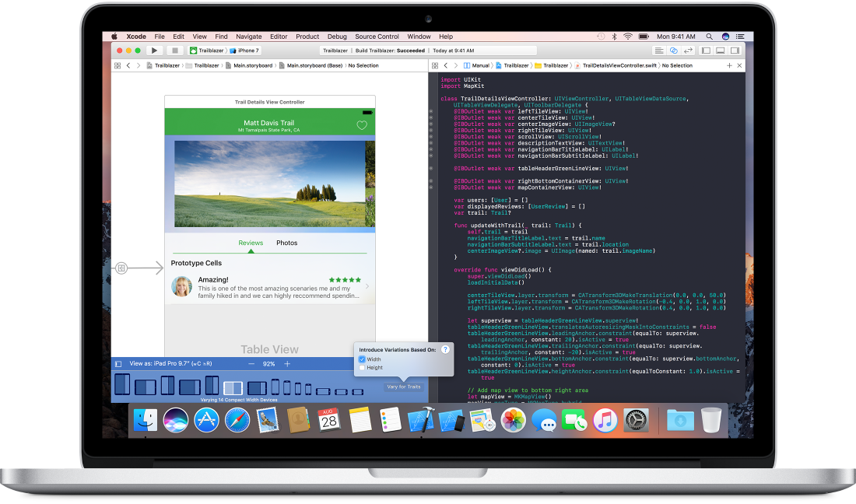Open TrailDetailsViewController.swift jump bar item

pos(616,65)
